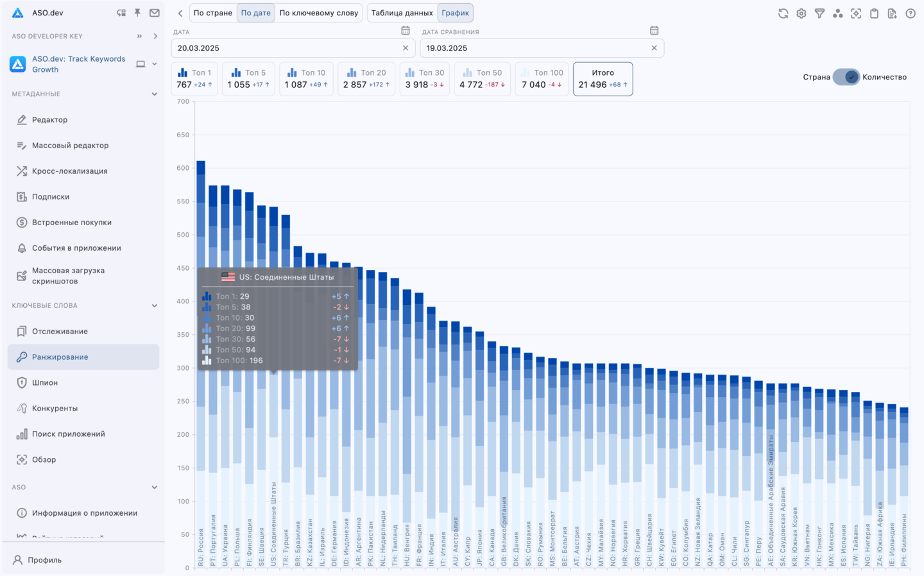The width and height of the screenshot is (924, 576).
Task: Open the date calendar picker icon
Action: point(406,31)
